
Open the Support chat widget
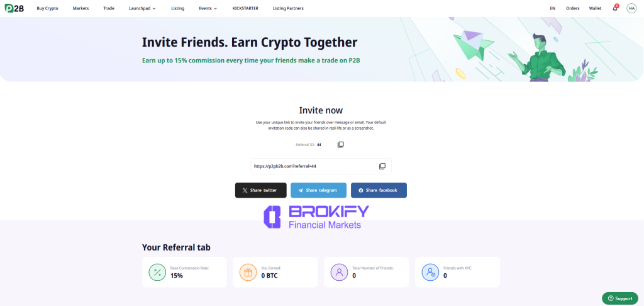coord(619,298)
